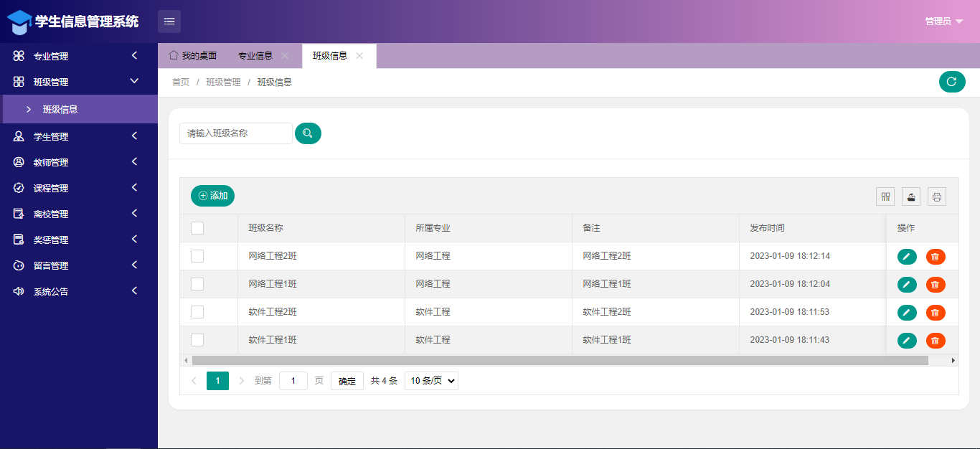
Task: Click the 留言管理 message icon
Action: [19, 265]
